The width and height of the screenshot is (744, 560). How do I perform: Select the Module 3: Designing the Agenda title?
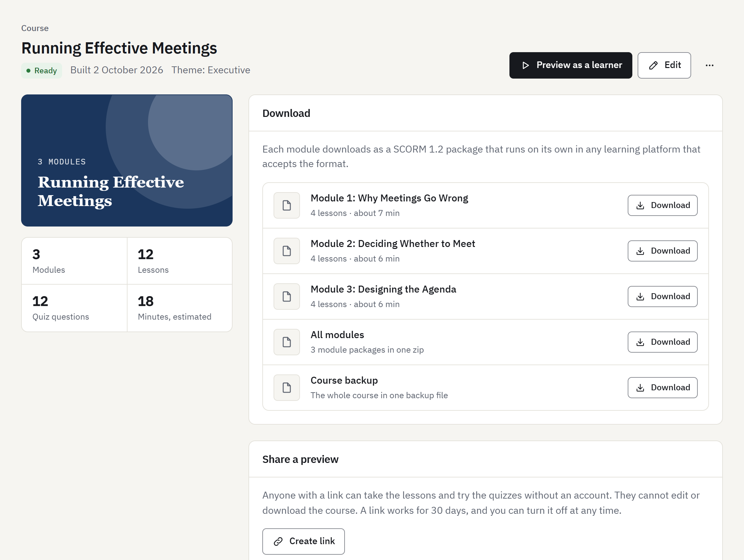pyautogui.click(x=383, y=289)
